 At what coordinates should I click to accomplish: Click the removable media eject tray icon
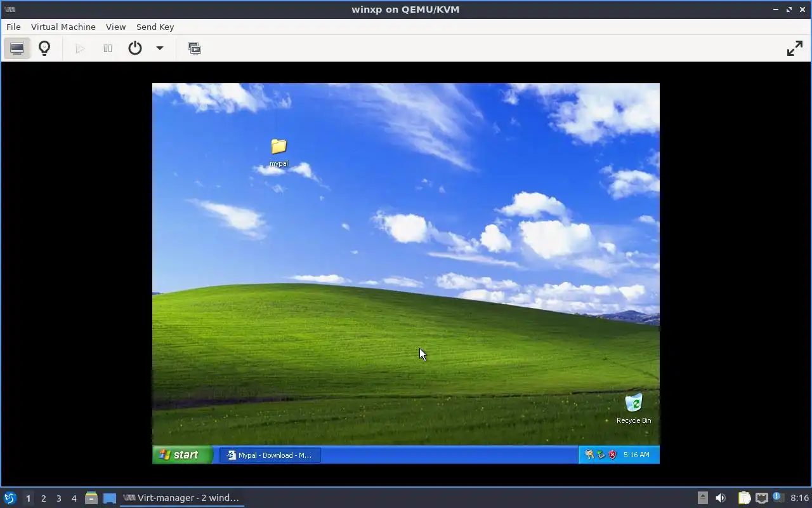(x=703, y=498)
